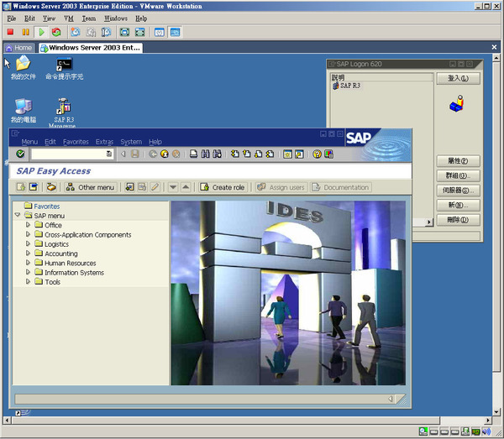Expand the Information Systems folder
The height and width of the screenshot is (439, 504).
(x=28, y=272)
